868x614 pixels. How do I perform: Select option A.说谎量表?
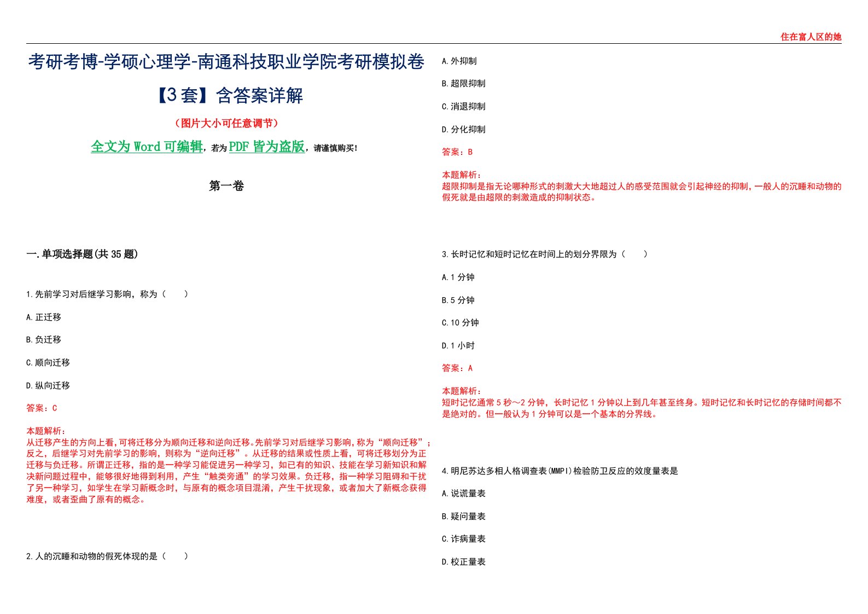click(464, 494)
